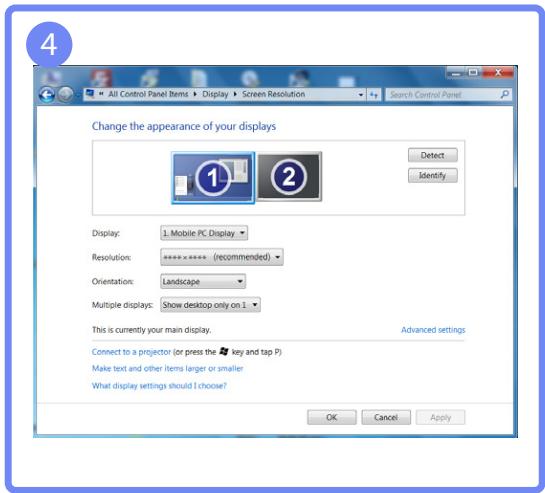
Task: Click the Back navigation arrow
Action: (47, 94)
